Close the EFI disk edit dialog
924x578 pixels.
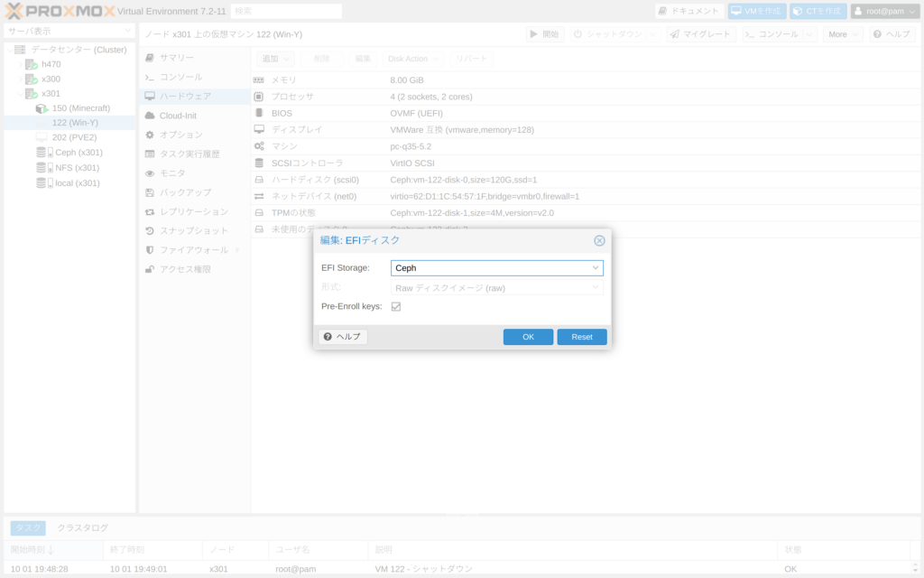[x=599, y=240]
